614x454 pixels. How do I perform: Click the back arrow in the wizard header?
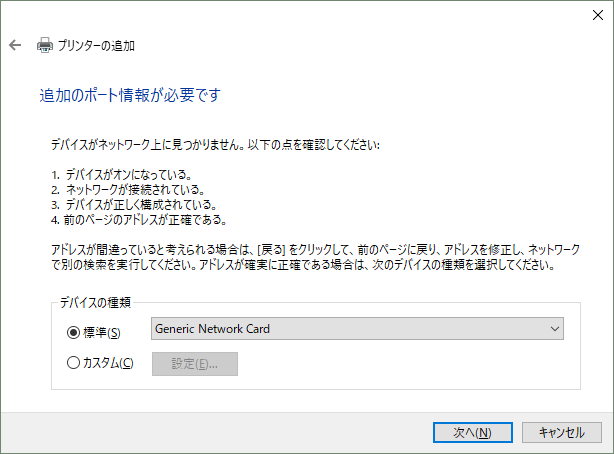point(15,45)
